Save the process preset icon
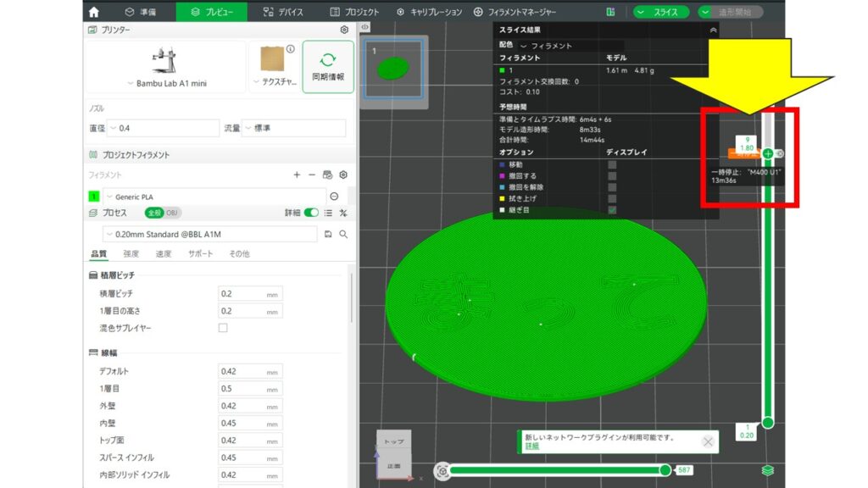Screen dimensions: 868x488 pyautogui.click(x=328, y=234)
